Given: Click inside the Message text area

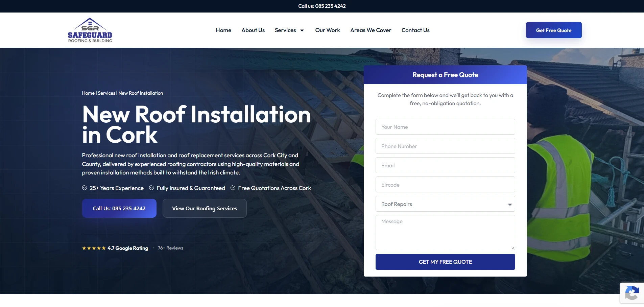Looking at the screenshot, I should coord(445,233).
